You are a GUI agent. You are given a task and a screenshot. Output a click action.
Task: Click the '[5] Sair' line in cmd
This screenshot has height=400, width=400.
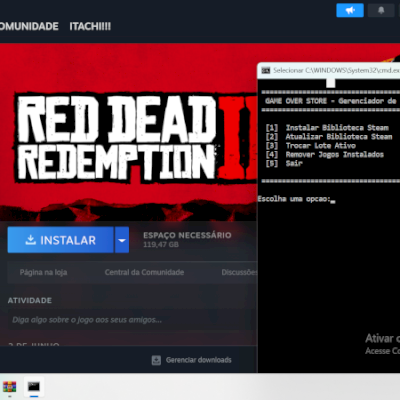[284, 163]
